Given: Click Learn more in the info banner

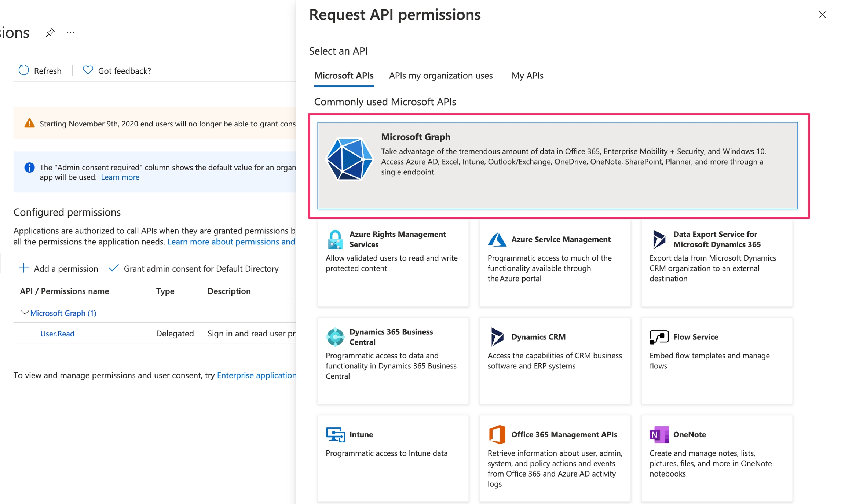Looking at the screenshot, I should [120, 177].
